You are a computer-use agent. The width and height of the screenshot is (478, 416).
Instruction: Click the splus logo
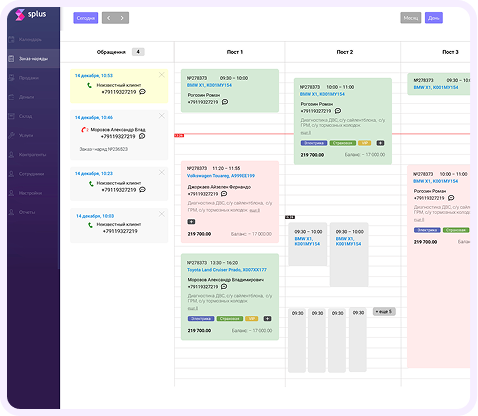[31, 14]
